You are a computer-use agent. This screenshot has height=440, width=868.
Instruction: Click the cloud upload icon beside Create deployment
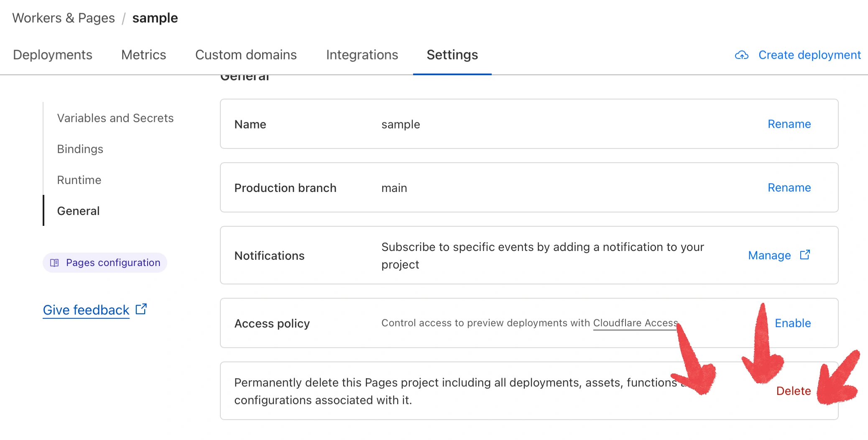pyautogui.click(x=741, y=55)
